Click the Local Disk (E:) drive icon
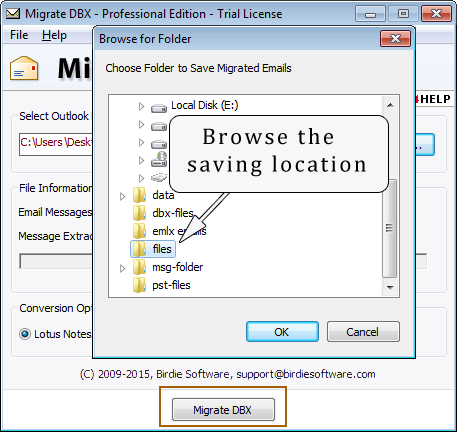Image resolution: width=457 pixels, height=432 pixels. [x=159, y=108]
